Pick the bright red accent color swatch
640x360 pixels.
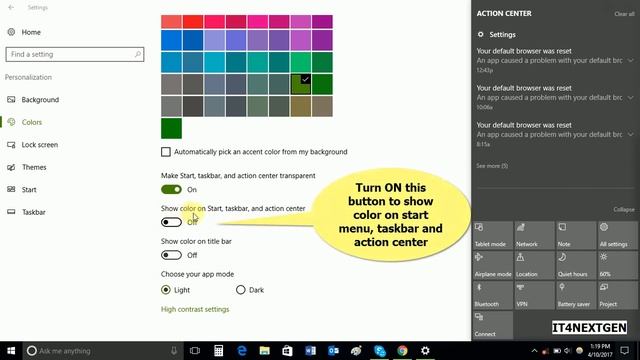click(193, 22)
